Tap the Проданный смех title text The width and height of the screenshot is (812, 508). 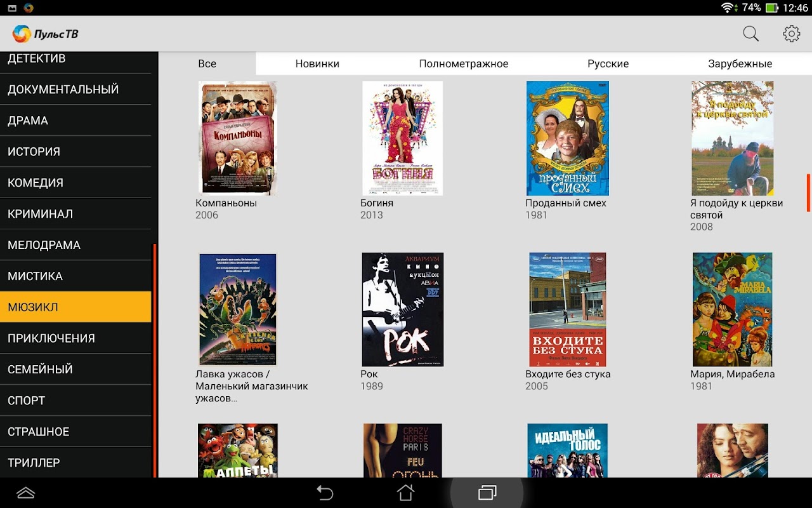pos(566,203)
